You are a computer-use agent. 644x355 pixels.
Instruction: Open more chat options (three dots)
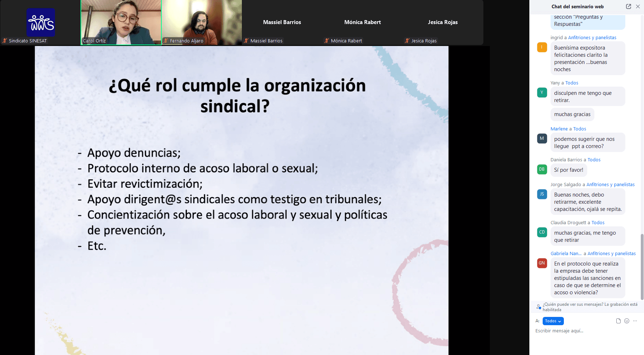pyautogui.click(x=635, y=321)
